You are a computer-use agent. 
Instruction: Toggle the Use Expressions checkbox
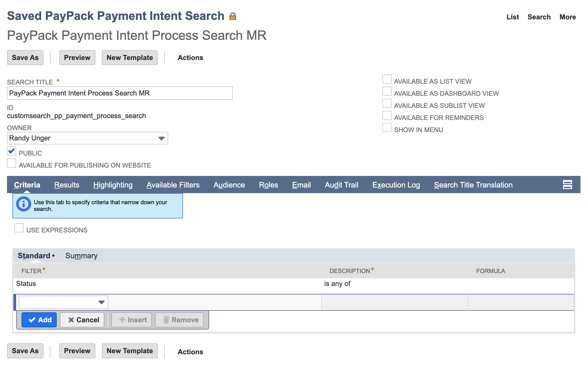tap(19, 228)
